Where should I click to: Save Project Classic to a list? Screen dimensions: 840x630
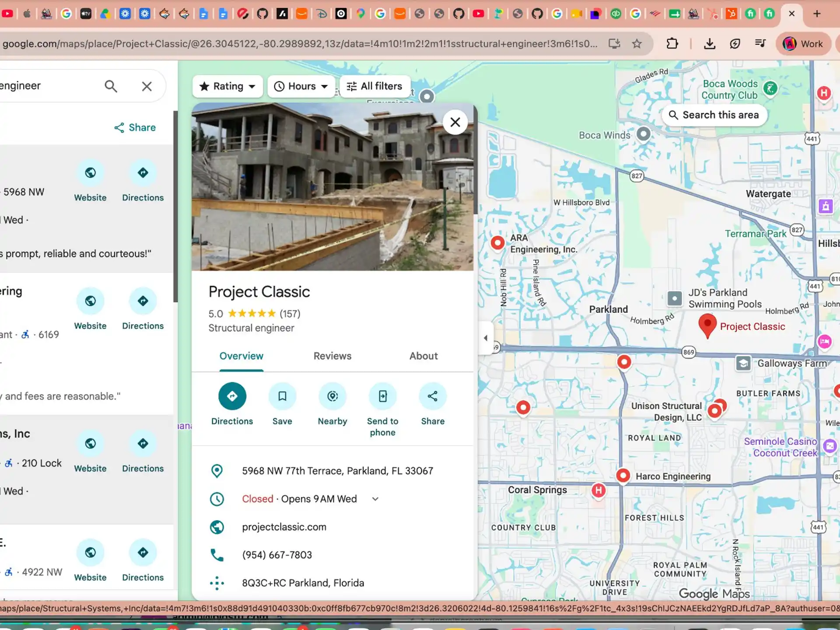282,403
